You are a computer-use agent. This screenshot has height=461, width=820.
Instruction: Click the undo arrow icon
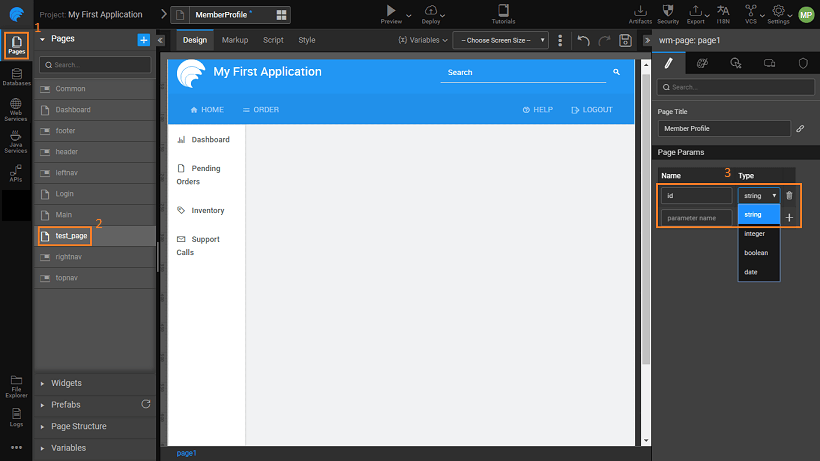pyautogui.click(x=583, y=40)
